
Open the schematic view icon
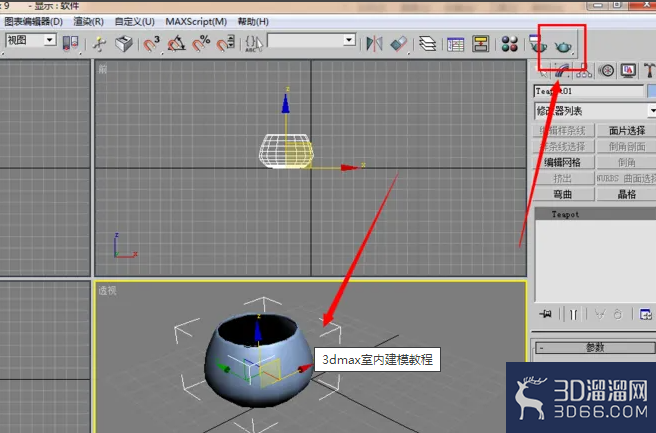click(x=481, y=44)
